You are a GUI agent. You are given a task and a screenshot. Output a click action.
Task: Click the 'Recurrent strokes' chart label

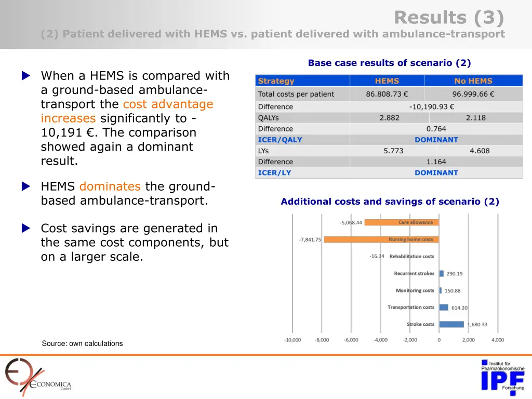[x=414, y=273]
